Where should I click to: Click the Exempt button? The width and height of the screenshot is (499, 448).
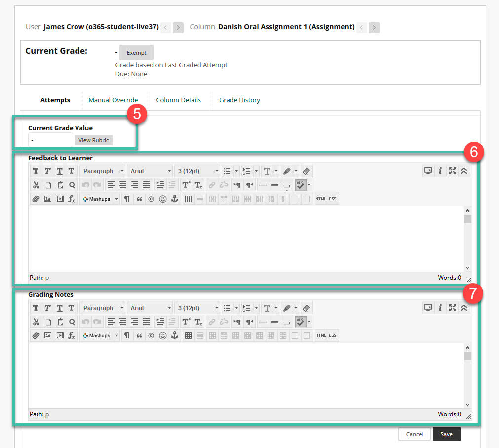point(136,52)
